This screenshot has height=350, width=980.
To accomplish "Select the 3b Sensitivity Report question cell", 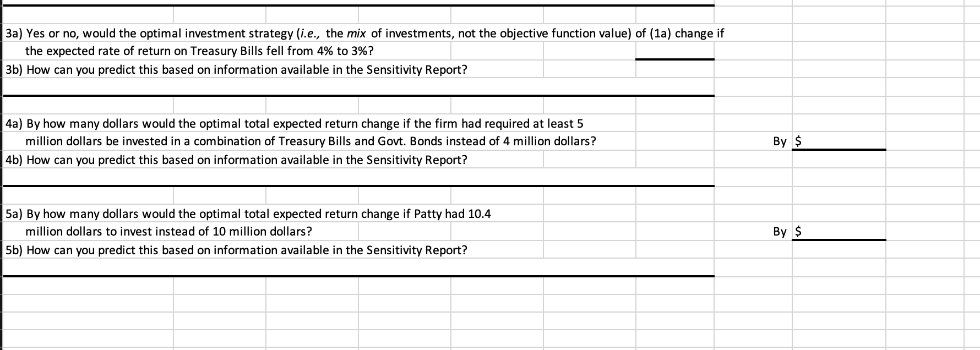I will (236, 70).
